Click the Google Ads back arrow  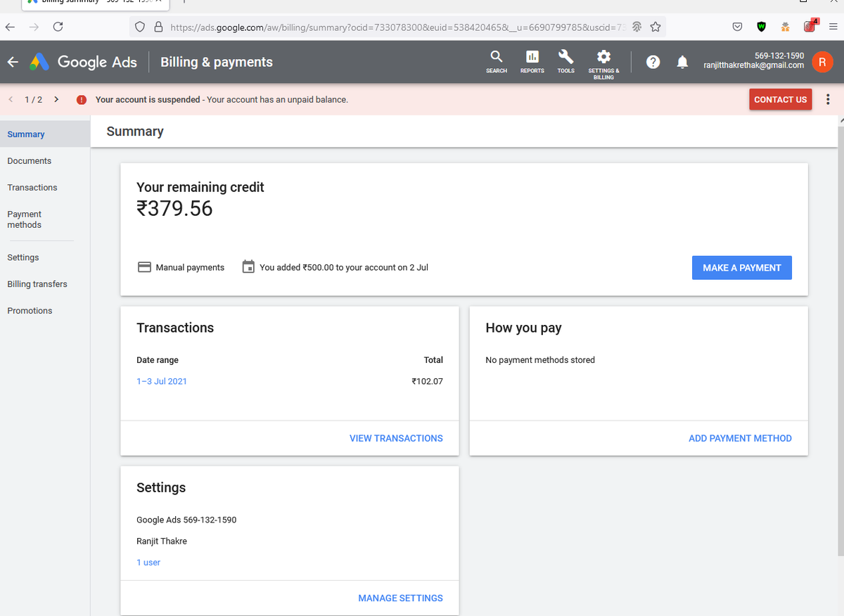coord(13,62)
